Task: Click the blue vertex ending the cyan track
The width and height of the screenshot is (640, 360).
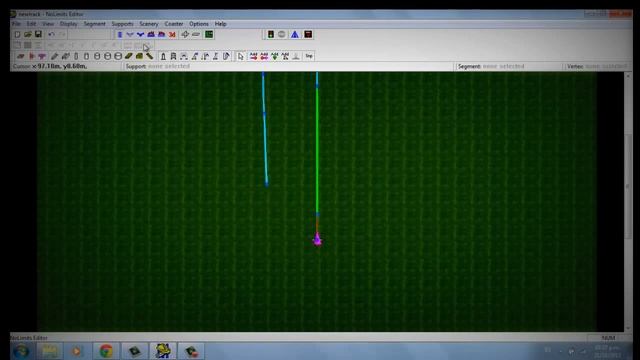Action: (267, 184)
